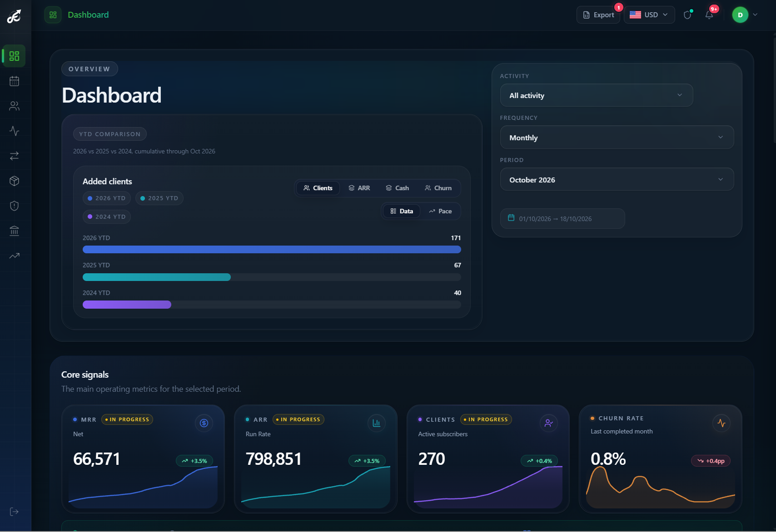Screen dimensions: 776x532
Task: Open the shield alert icon in sidebar
Action: click(x=14, y=206)
